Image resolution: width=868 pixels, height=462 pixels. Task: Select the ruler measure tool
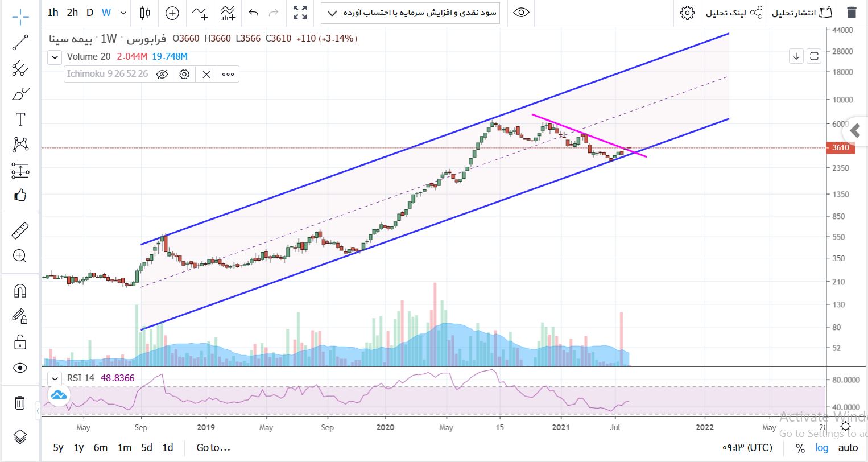point(20,231)
